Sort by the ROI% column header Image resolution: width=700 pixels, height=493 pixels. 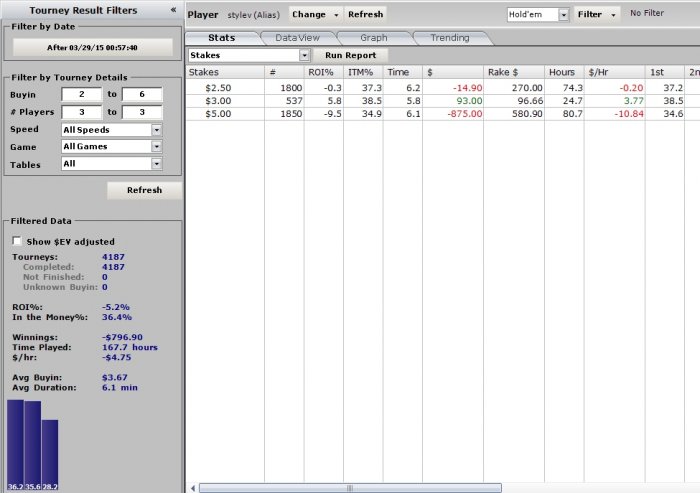(x=324, y=72)
